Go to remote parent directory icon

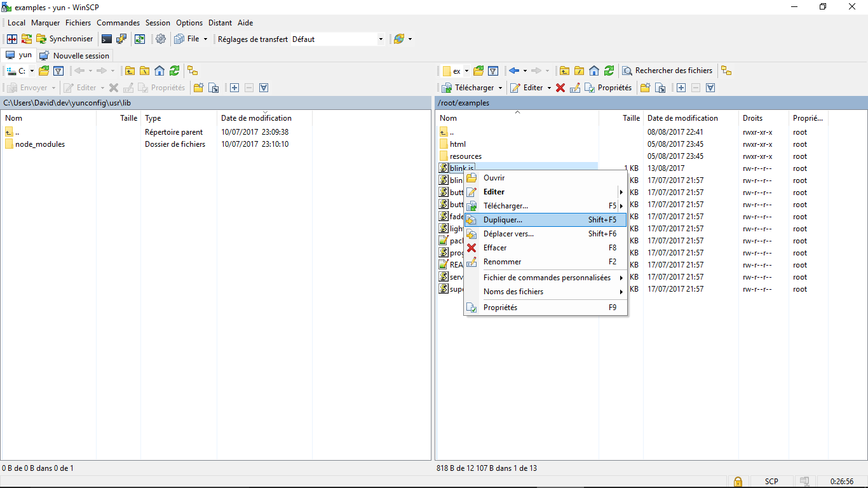click(564, 71)
